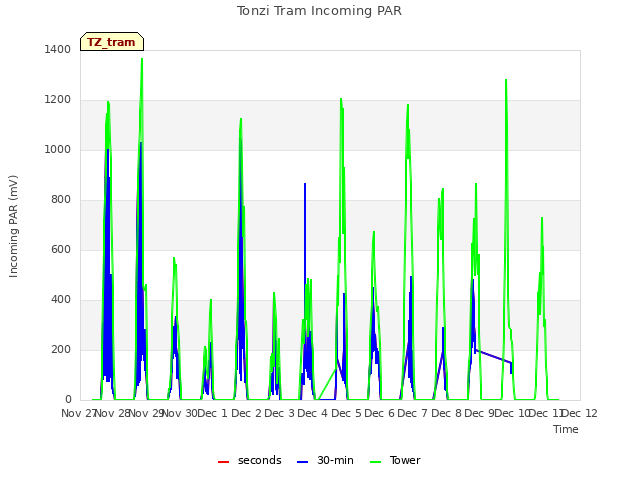
Task: Click the 1200 y-axis tick label
Action: (x=58, y=100)
